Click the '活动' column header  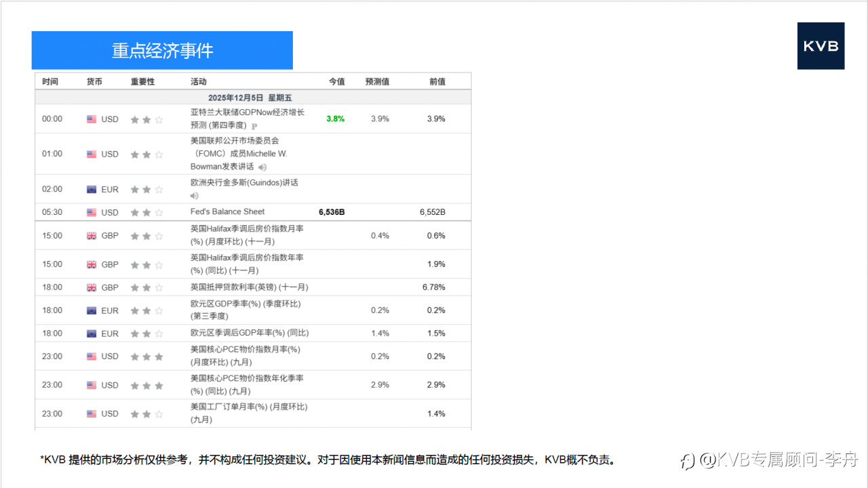pyautogui.click(x=199, y=81)
